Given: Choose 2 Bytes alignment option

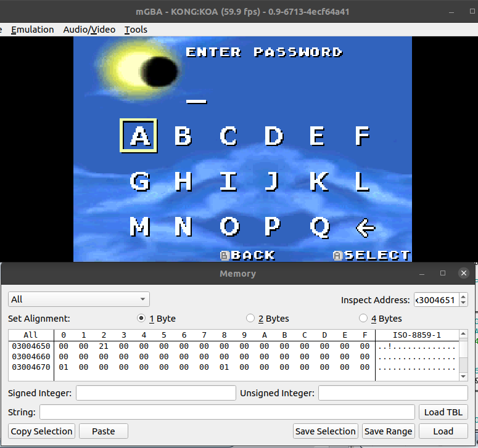Looking at the screenshot, I should pos(250,319).
